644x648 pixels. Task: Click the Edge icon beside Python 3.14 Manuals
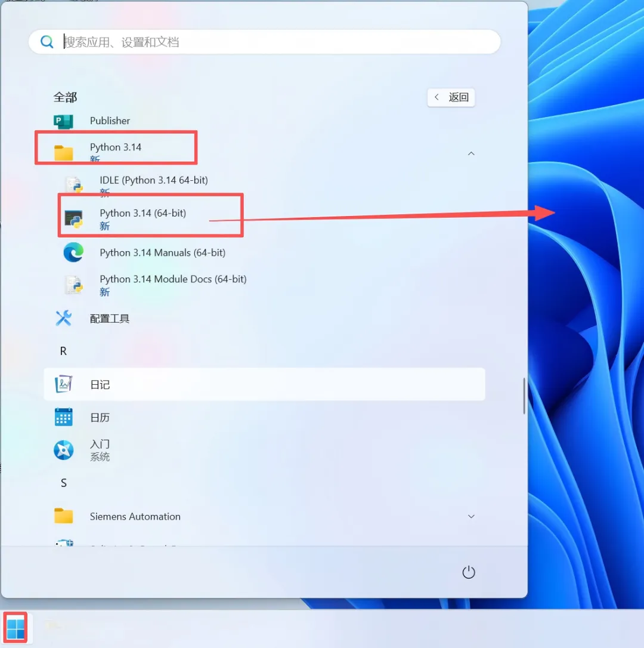click(73, 252)
